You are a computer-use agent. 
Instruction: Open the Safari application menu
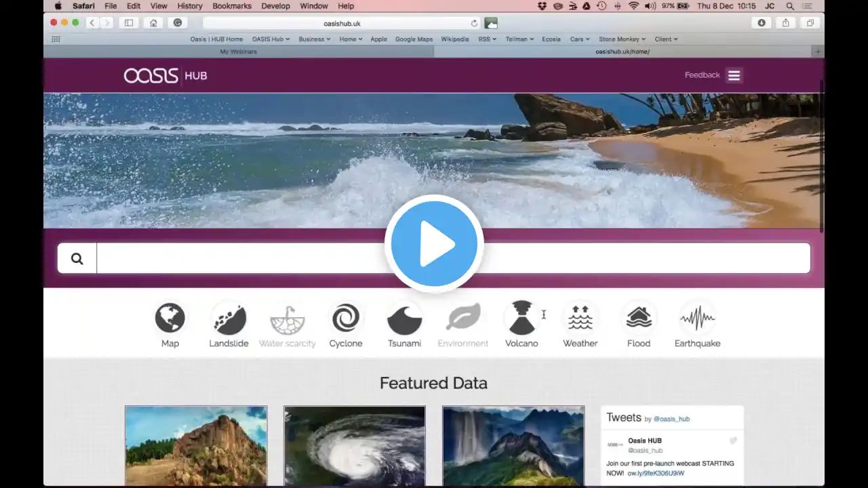pyautogui.click(x=83, y=6)
